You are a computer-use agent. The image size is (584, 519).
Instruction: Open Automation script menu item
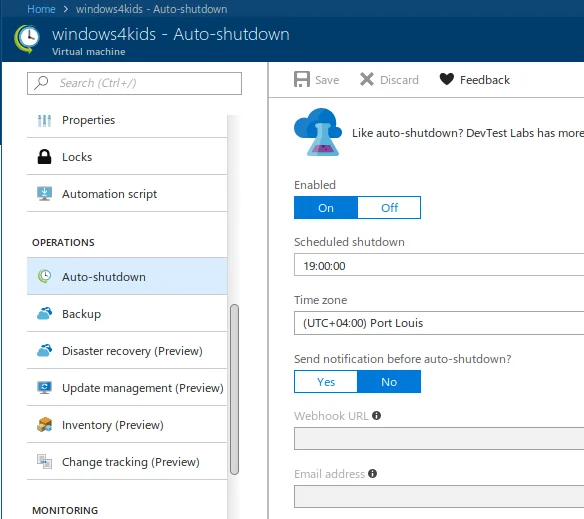(x=127, y=194)
